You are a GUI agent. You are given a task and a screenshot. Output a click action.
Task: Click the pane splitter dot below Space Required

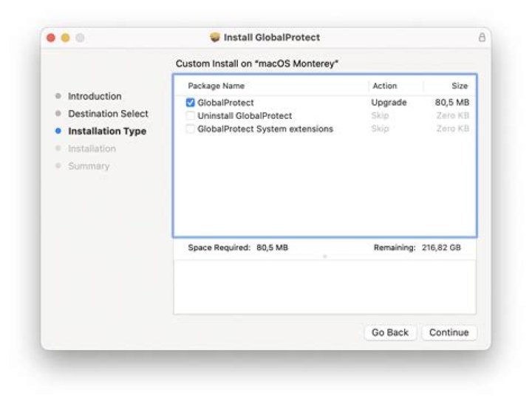point(324,256)
